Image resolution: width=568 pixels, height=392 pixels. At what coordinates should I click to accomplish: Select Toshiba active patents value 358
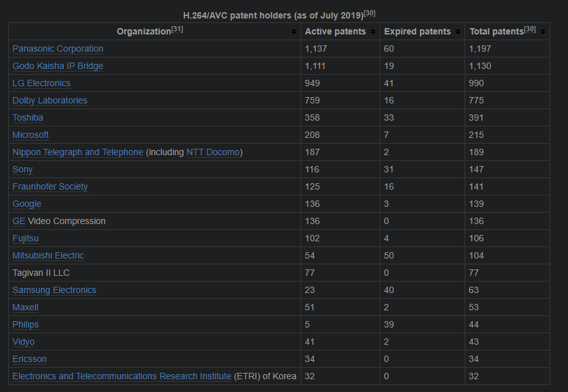click(312, 117)
